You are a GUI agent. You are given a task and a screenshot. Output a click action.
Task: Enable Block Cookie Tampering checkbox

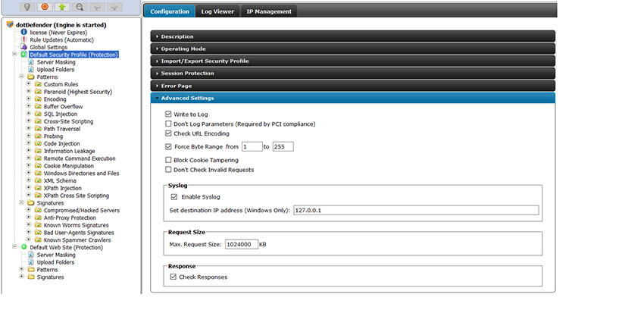point(168,160)
